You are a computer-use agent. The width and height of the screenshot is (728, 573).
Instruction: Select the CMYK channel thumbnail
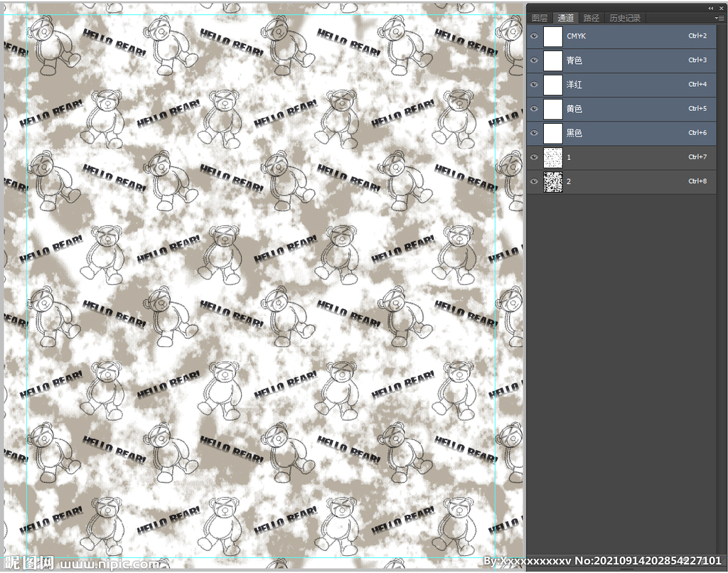pos(553,36)
